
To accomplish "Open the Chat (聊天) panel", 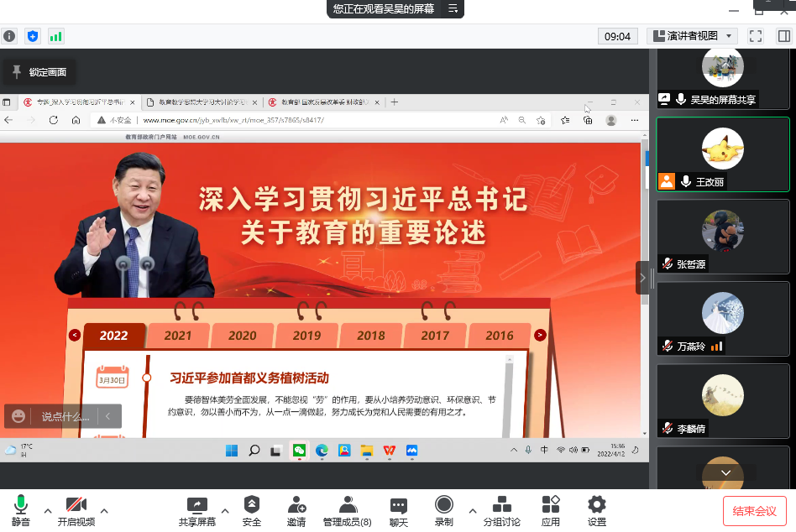I will [398, 505].
